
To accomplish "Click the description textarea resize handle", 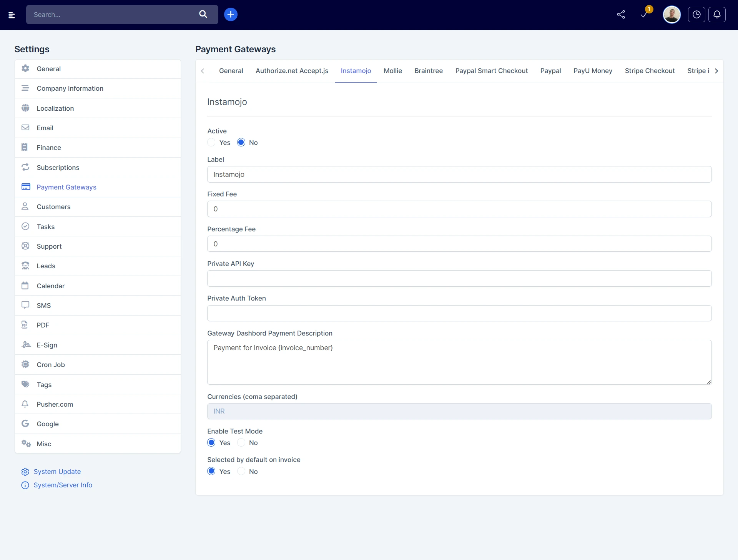I will (x=709, y=382).
